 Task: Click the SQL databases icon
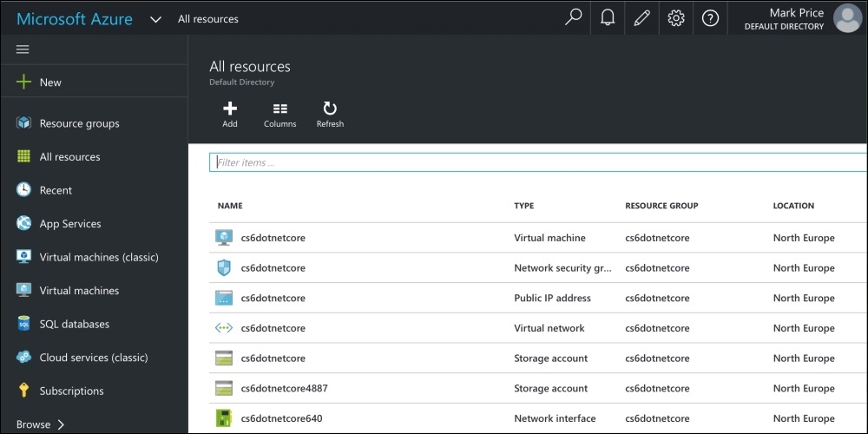click(x=23, y=324)
